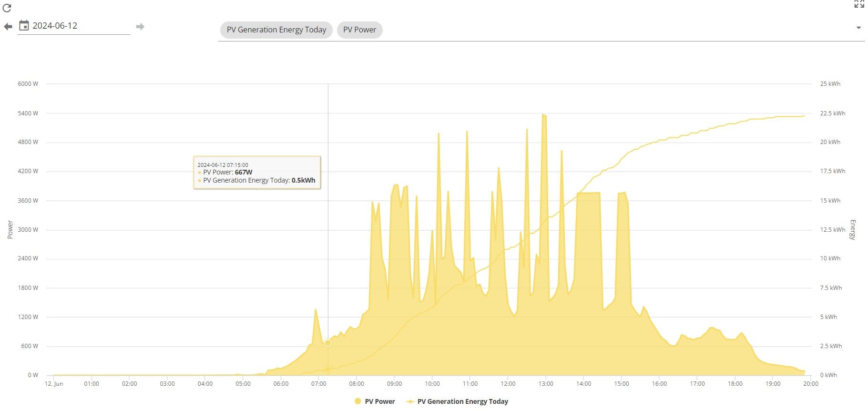The width and height of the screenshot is (868, 411).
Task: Click the 1800 W axis label
Action: (x=28, y=288)
